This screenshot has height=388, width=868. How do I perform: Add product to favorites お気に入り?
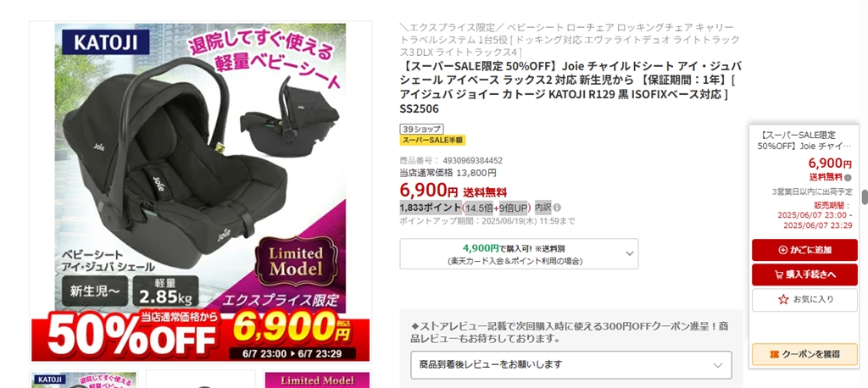(x=804, y=299)
